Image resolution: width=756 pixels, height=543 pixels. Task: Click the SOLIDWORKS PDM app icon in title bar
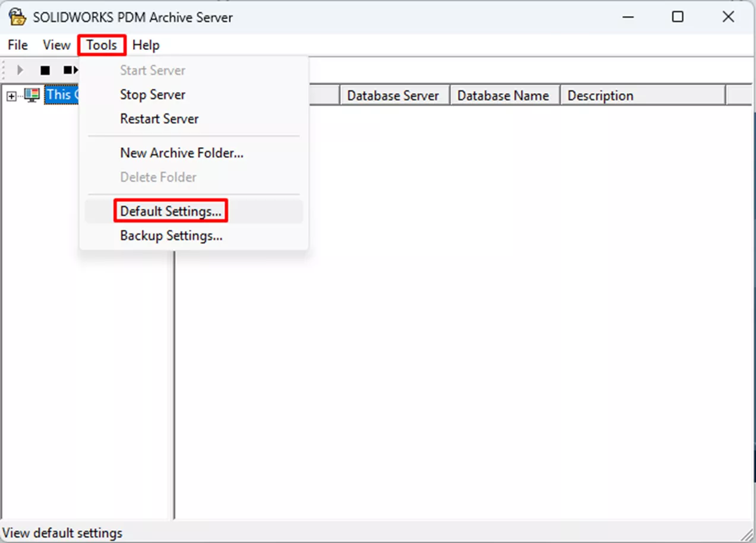(17, 17)
